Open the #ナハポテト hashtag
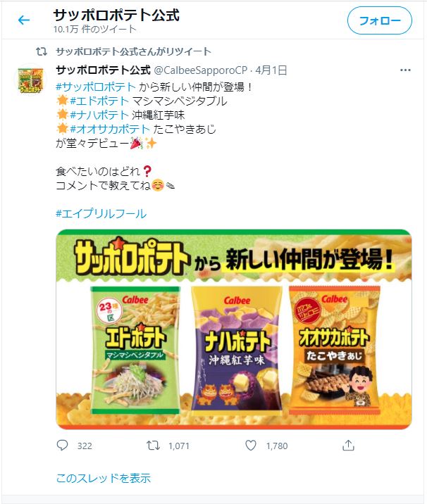The height and width of the screenshot is (504, 427). pyautogui.click(x=99, y=115)
